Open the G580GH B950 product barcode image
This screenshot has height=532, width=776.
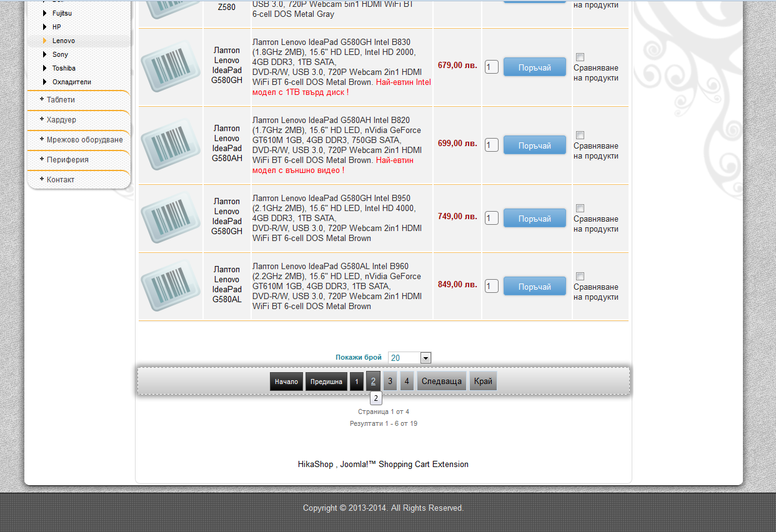(171, 218)
